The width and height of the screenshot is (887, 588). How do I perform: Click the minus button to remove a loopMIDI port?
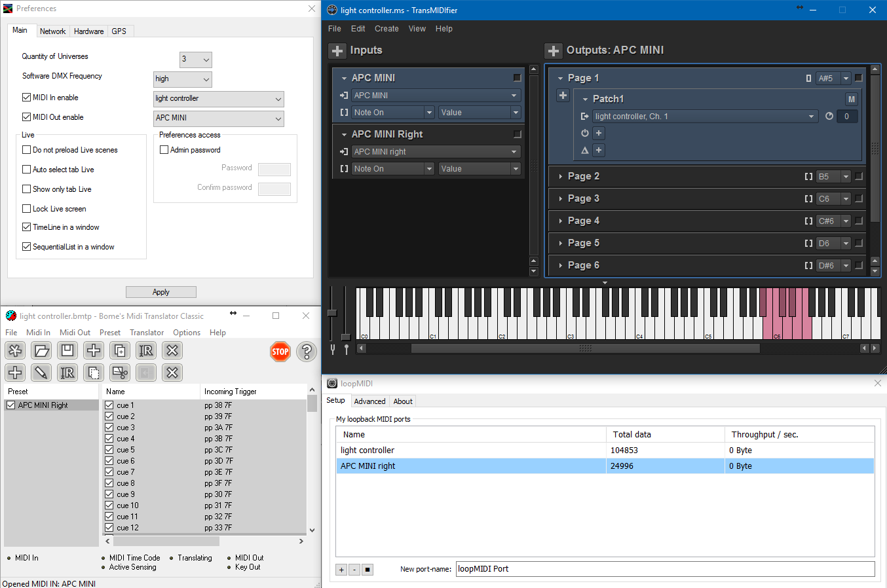point(354,570)
